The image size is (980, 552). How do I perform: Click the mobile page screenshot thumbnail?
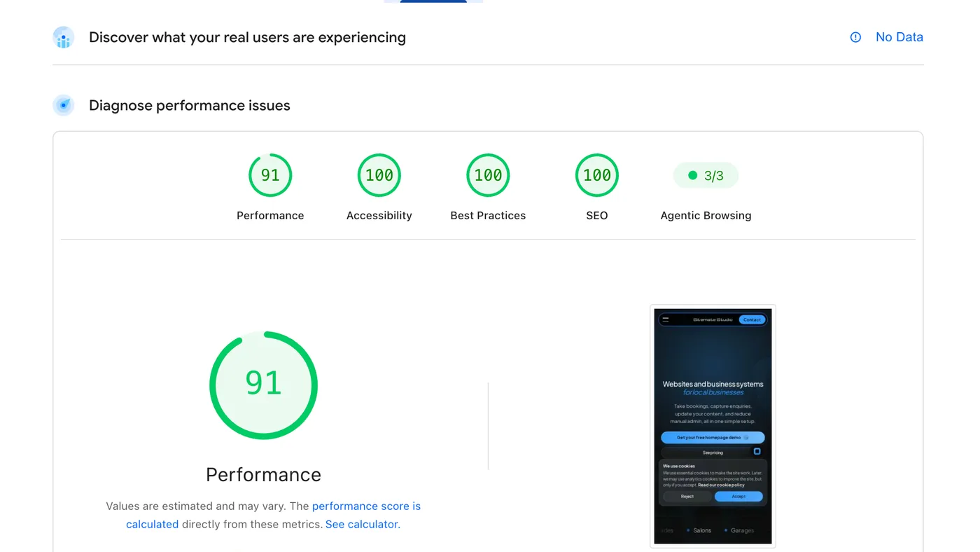point(713,426)
